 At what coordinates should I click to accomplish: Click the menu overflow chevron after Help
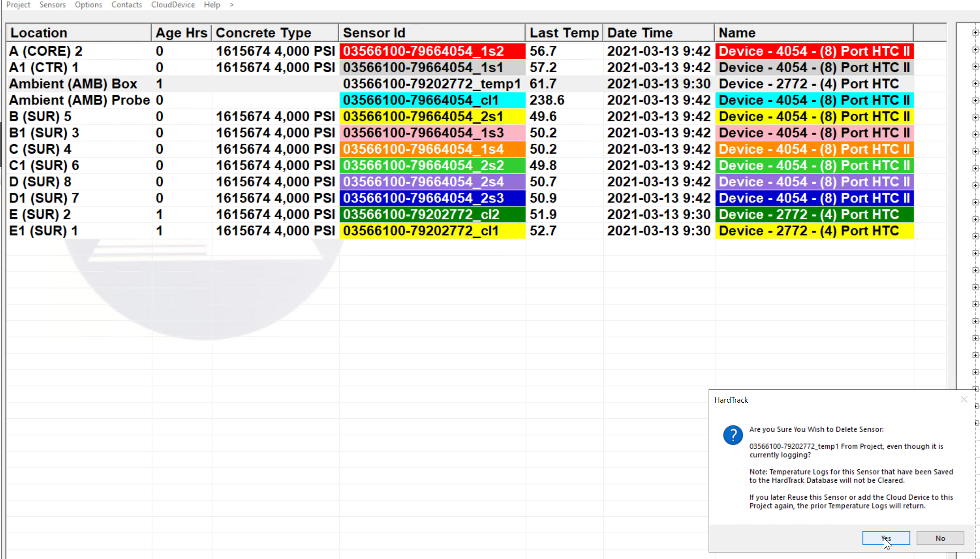(232, 5)
